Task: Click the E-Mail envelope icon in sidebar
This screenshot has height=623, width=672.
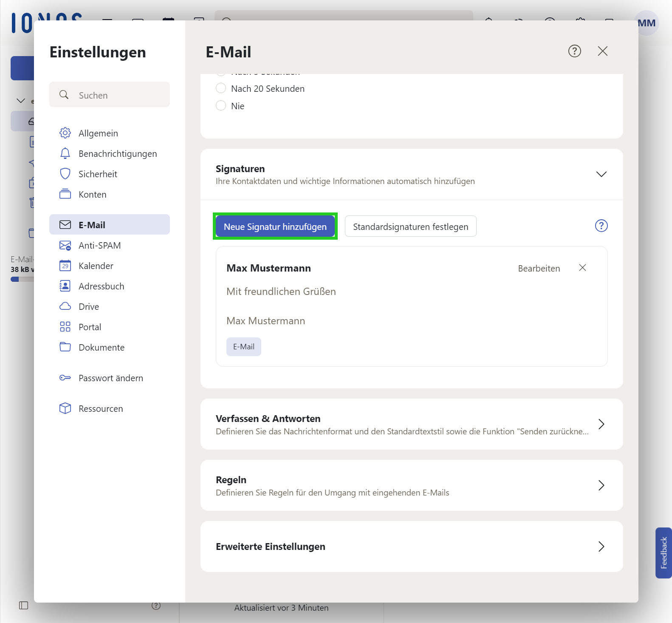Action: pos(65,225)
